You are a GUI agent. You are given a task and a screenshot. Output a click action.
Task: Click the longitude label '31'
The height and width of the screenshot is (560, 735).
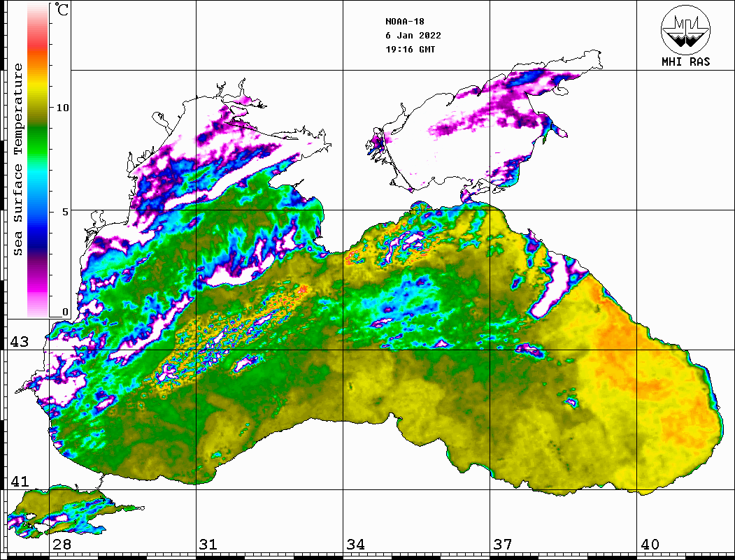pos(208,544)
